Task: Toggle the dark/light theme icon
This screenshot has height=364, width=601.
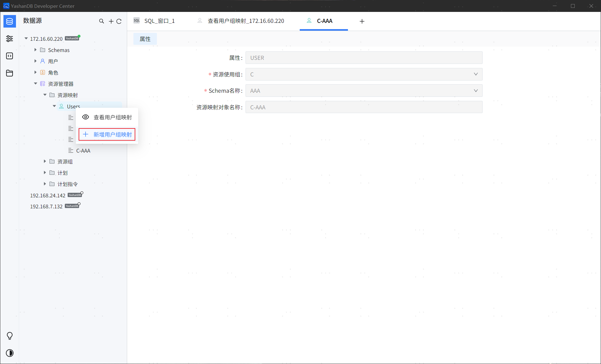Action: click(x=10, y=353)
